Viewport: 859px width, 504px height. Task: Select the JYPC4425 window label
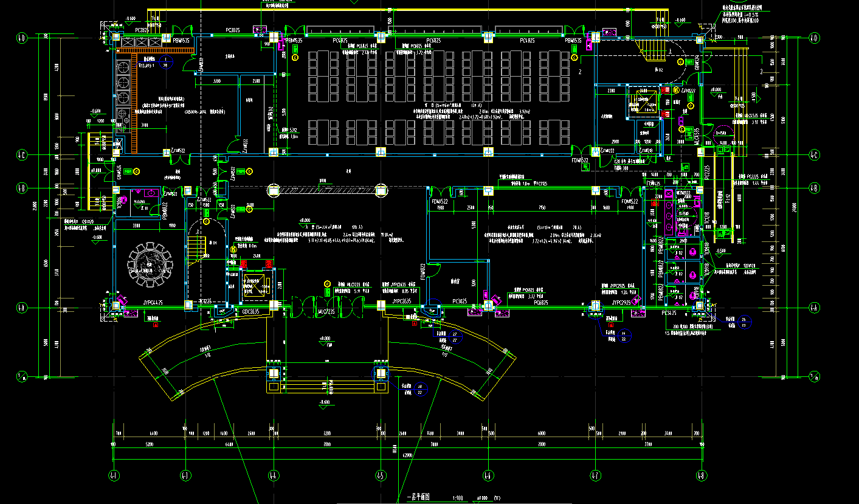pos(153,302)
